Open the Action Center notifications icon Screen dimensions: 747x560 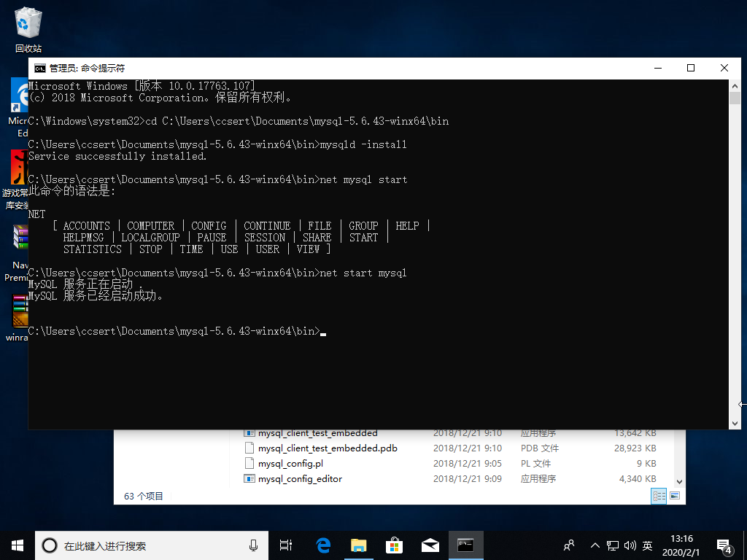point(724,546)
